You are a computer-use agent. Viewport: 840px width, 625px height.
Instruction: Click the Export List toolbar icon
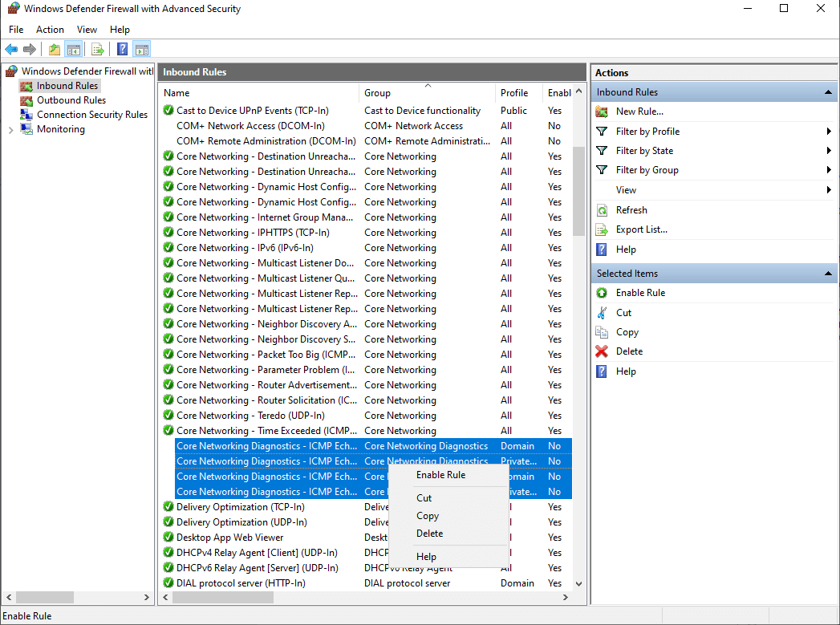coord(98,50)
